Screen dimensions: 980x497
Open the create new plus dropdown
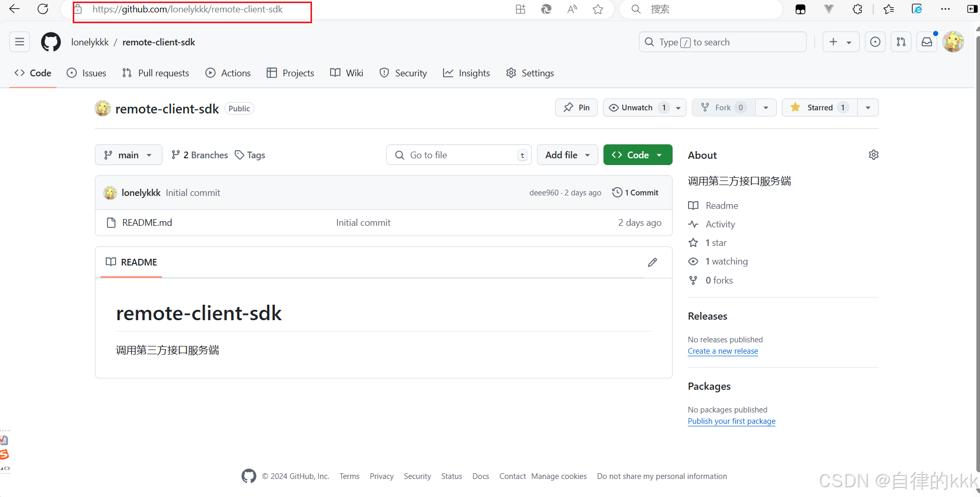point(841,42)
